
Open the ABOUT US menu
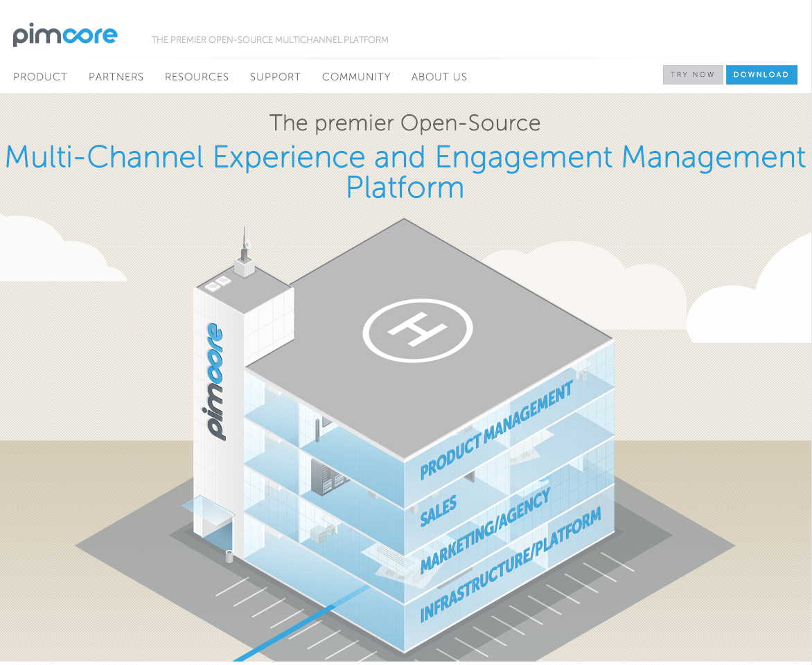point(439,77)
